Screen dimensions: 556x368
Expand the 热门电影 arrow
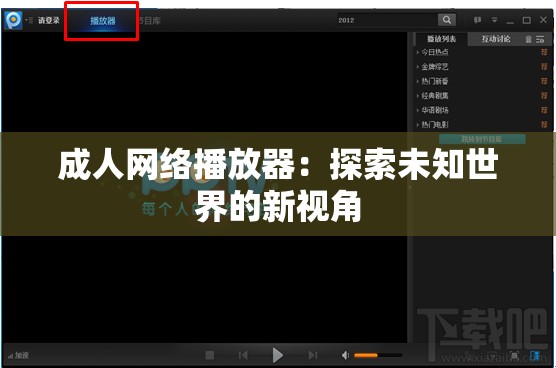pos(418,125)
